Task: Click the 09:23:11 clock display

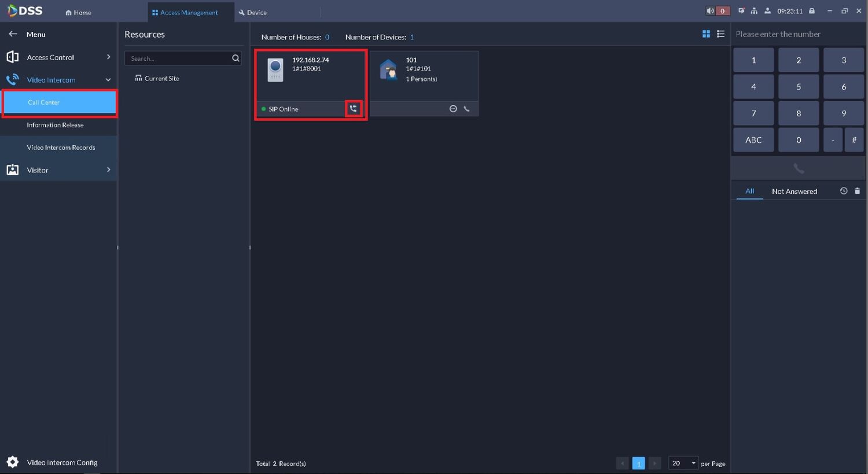Action: (790, 11)
